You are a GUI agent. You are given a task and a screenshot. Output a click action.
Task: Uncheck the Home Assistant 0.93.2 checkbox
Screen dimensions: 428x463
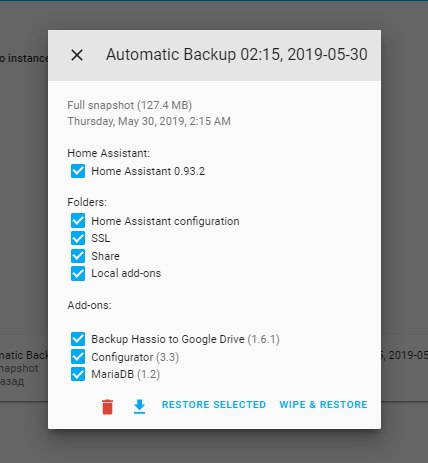pos(78,171)
